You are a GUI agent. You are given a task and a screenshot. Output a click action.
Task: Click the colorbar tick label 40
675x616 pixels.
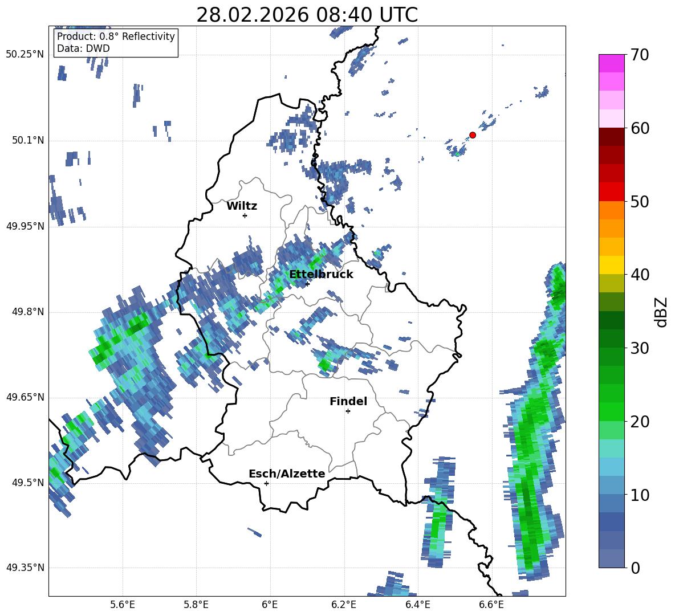point(640,275)
